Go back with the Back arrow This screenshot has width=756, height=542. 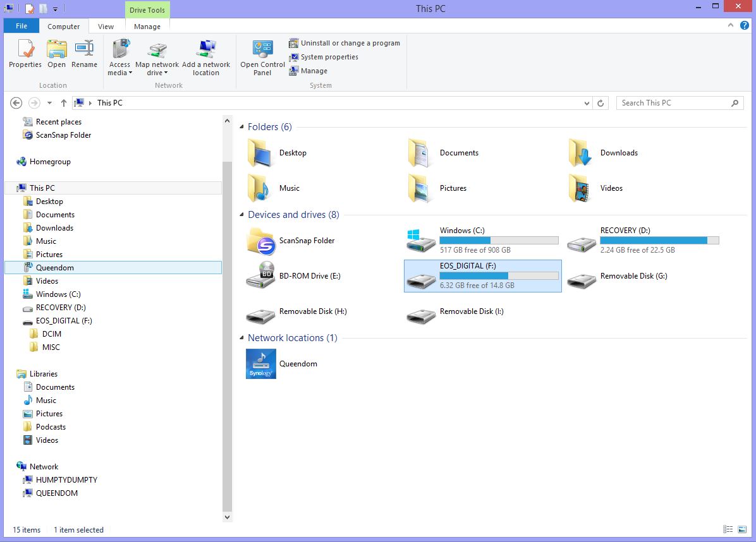pyautogui.click(x=16, y=102)
